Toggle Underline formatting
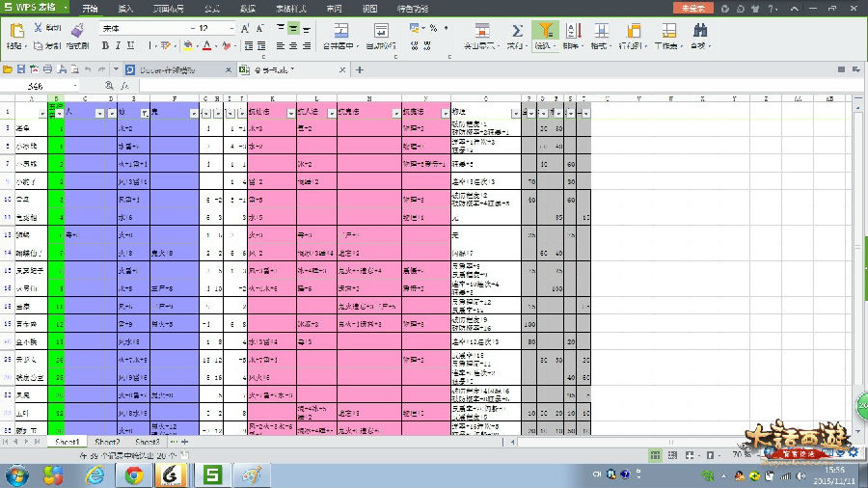 pyautogui.click(x=131, y=45)
